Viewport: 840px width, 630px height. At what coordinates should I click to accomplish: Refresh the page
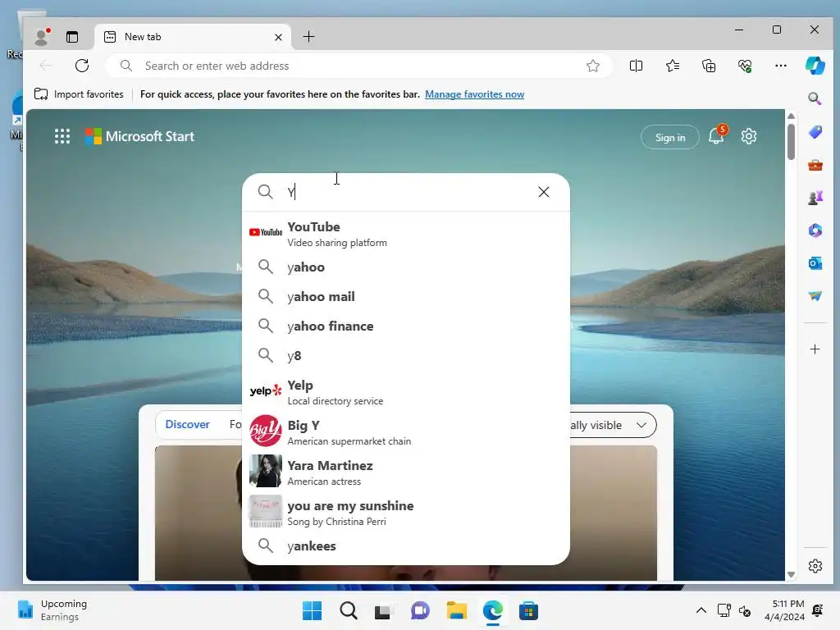pyautogui.click(x=82, y=66)
